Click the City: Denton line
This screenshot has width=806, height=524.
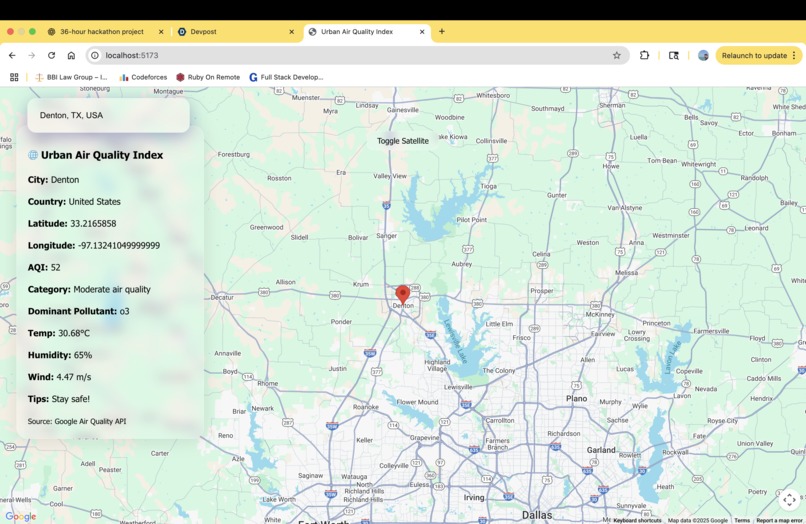[x=53, y=180]
